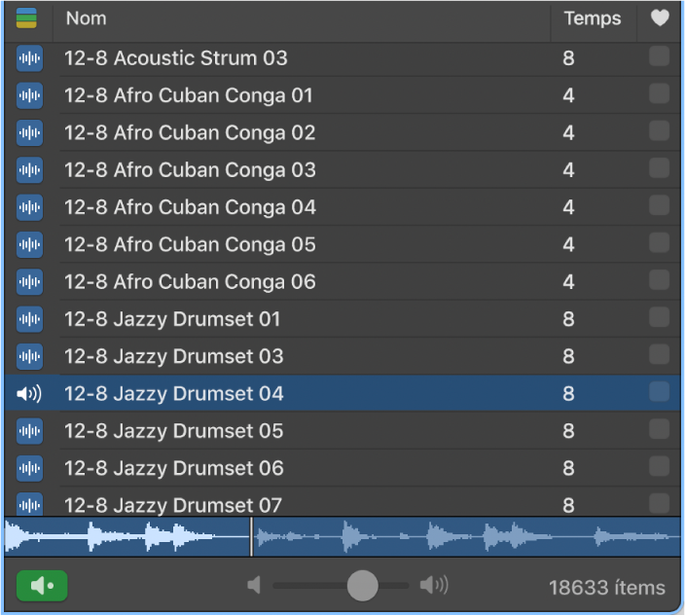This screenshot has width=686, height=616.
Task: Sort loops by the Temps column header
Action: click(593, 18)
